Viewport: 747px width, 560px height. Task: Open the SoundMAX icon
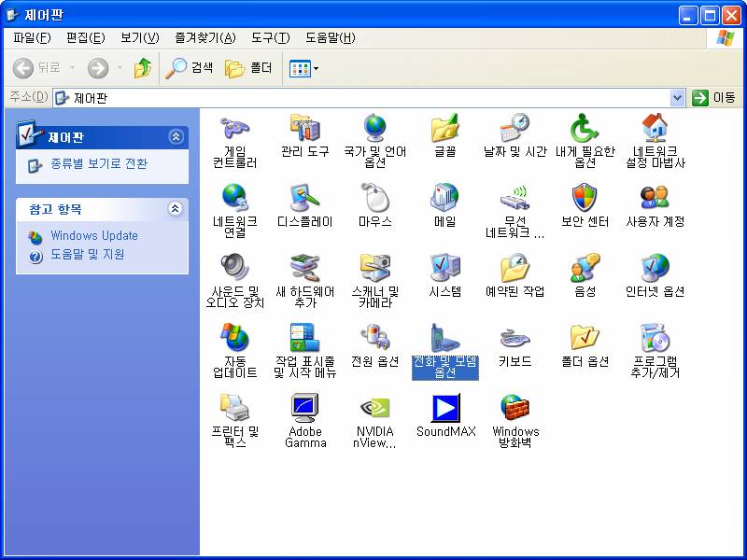445,408
